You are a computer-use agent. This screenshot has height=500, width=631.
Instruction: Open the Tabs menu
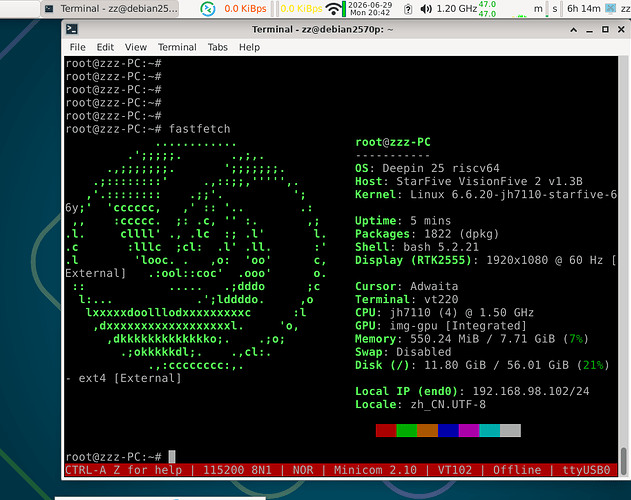(218, 47)
